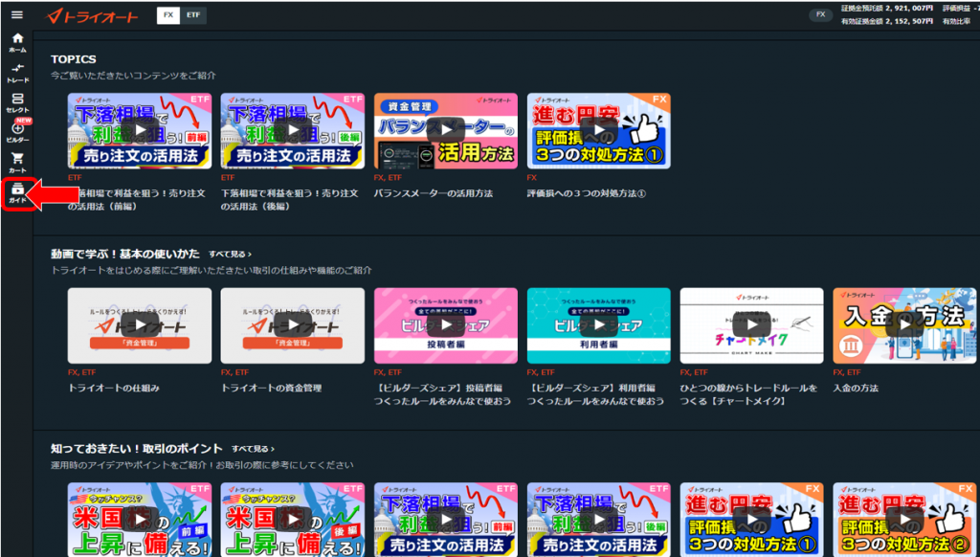
Task: Open bottom row 3つの対処方法① thumbnail
Action: click(752, 520)
